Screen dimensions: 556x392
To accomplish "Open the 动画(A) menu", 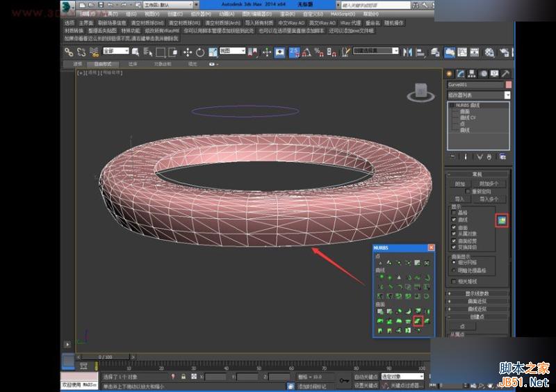I will pyautogui.click(x=227, y=13).
